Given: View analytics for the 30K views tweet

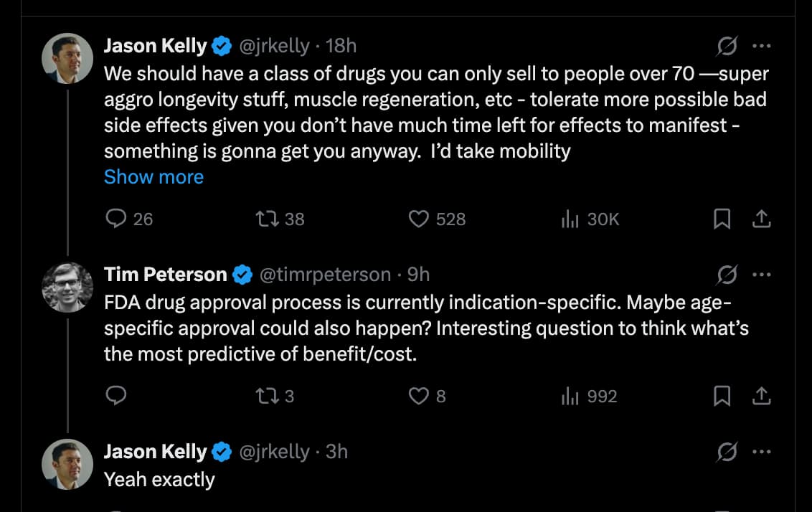Looking at the screenshot, I should [570, 219].
